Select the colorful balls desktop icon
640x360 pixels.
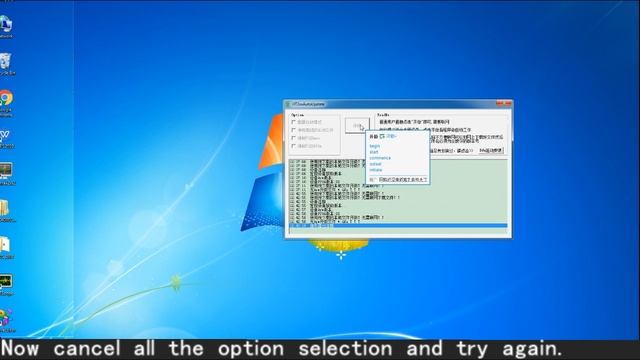click(5, 318)
